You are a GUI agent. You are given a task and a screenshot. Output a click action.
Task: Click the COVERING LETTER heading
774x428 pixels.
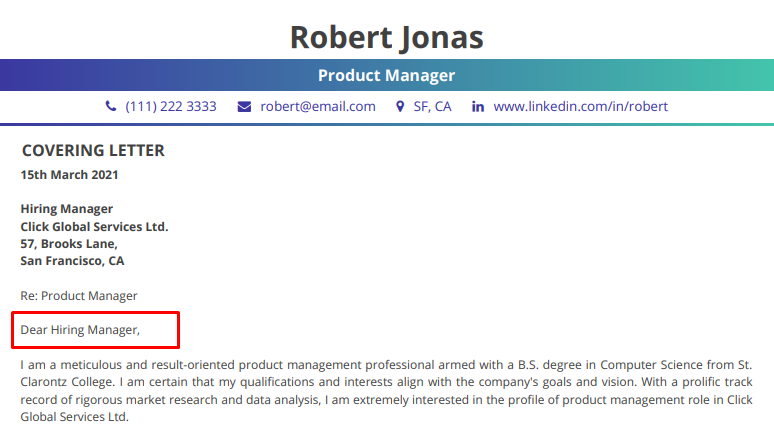(93, 151)
